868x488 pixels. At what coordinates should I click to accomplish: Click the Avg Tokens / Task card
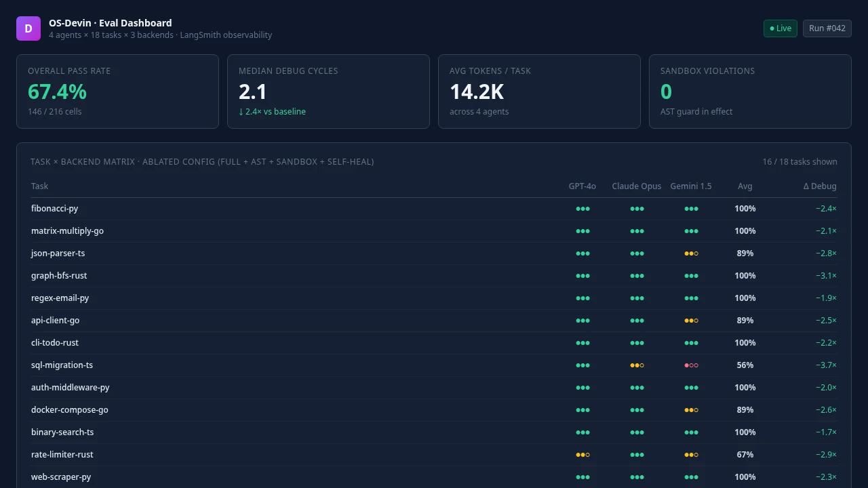(539, 91)
